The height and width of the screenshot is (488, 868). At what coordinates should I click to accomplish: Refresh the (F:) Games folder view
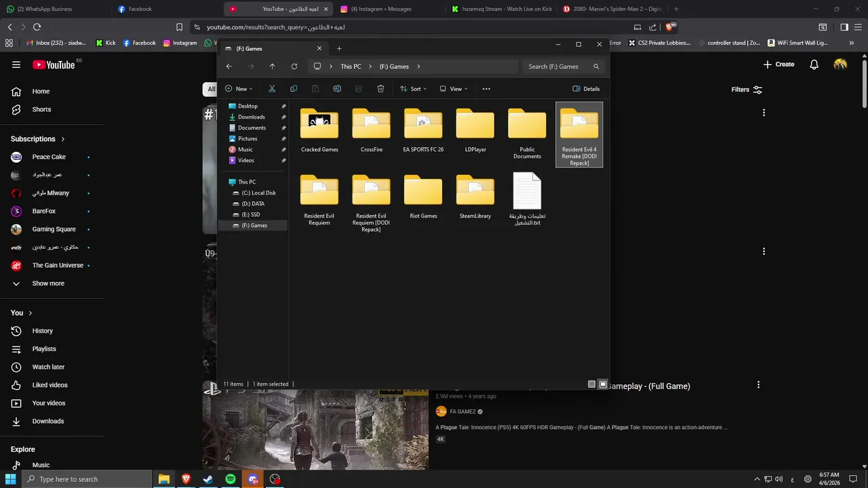(294, 66)
